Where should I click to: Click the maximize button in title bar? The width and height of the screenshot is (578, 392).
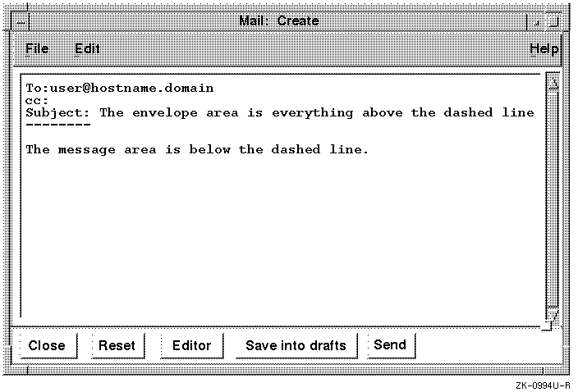tap(554, 21)
